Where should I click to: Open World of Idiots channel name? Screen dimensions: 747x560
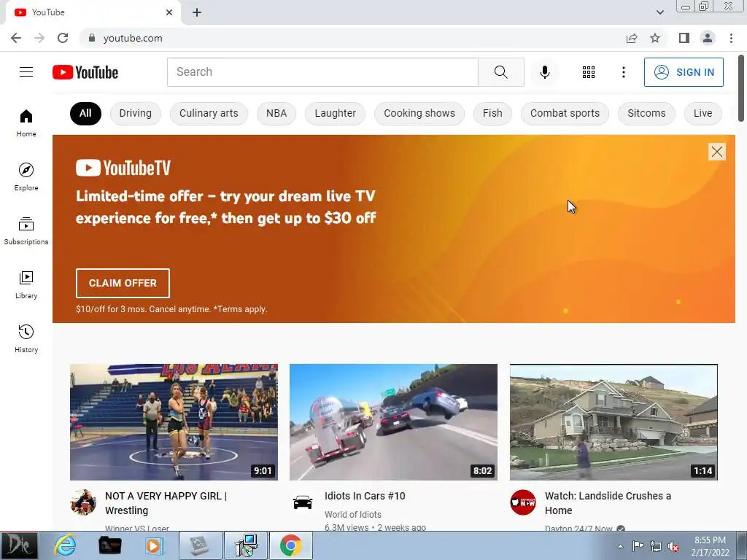[352, 514]
